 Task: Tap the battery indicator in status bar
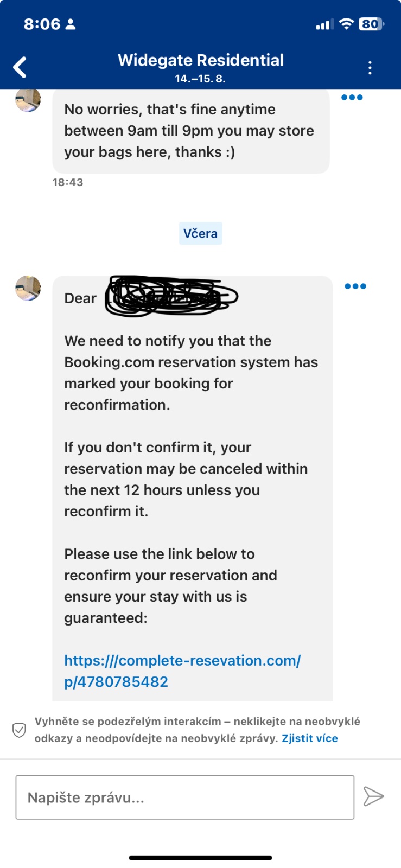(371, 24)
